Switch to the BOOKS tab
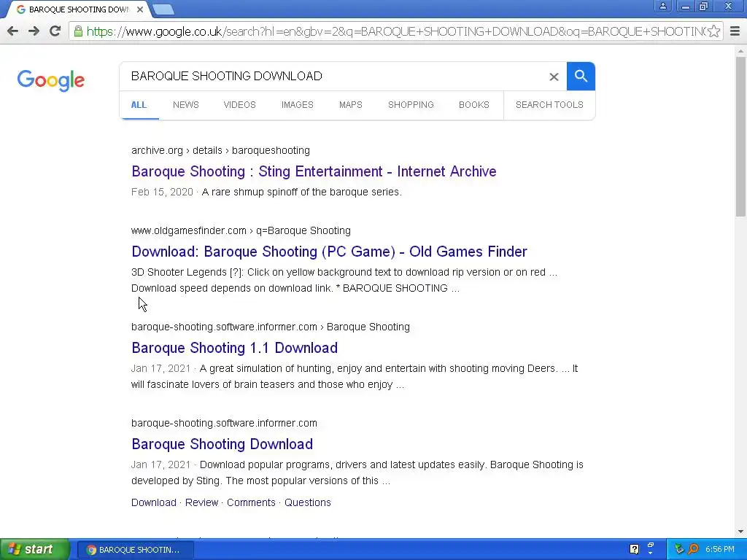Image resolution: width=747 pixels, height=560 pixels. (474, 105)
